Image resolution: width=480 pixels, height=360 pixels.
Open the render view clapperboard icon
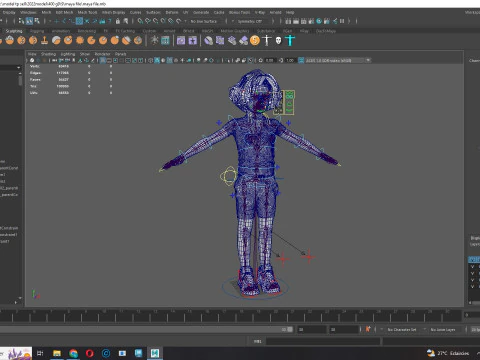click(x=288, y=21)
